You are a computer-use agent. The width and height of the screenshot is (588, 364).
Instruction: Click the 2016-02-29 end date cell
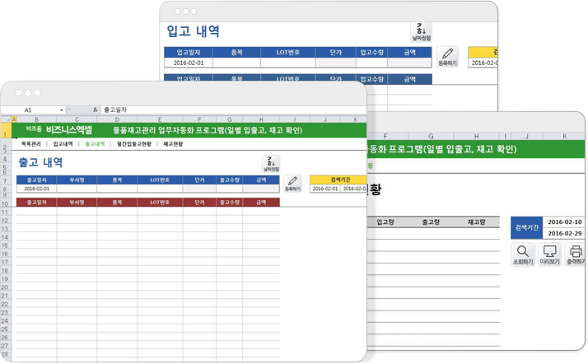(564, 233)
